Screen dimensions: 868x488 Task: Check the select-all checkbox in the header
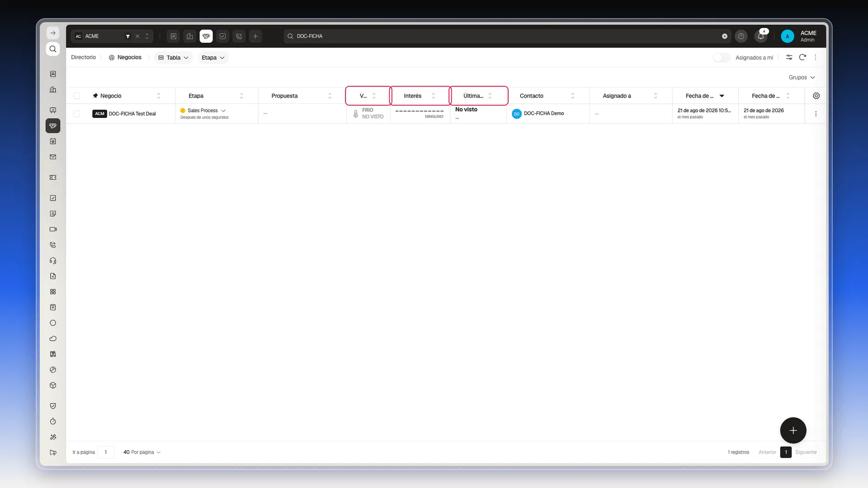77,96
